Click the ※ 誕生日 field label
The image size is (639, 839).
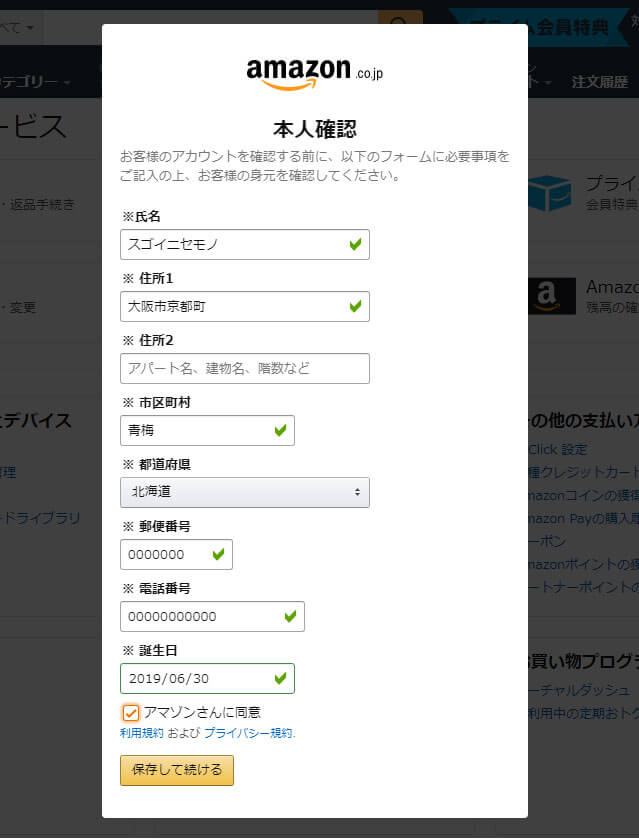[150, 650]
